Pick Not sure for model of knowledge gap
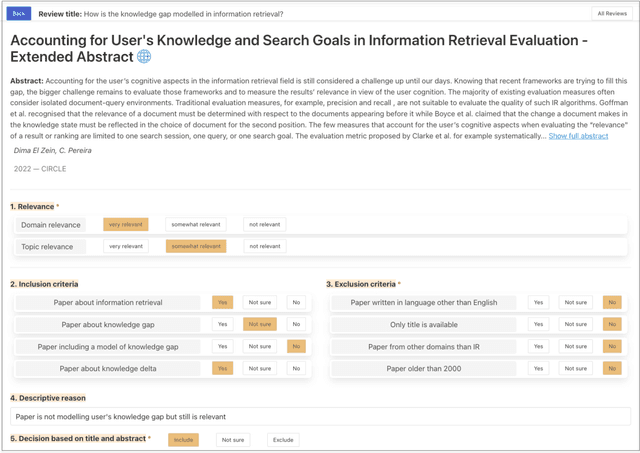The image size is (640, 453). coord(260,346)
